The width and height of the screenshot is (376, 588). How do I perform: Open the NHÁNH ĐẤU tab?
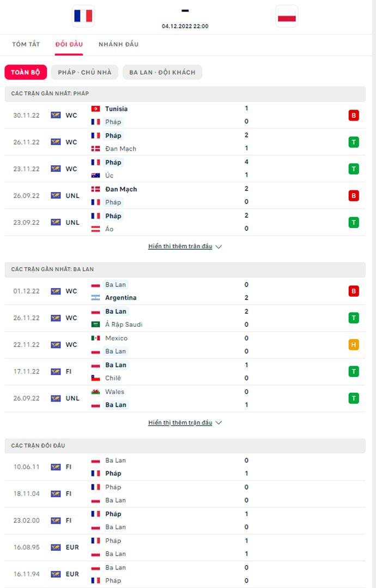[118, 44]
